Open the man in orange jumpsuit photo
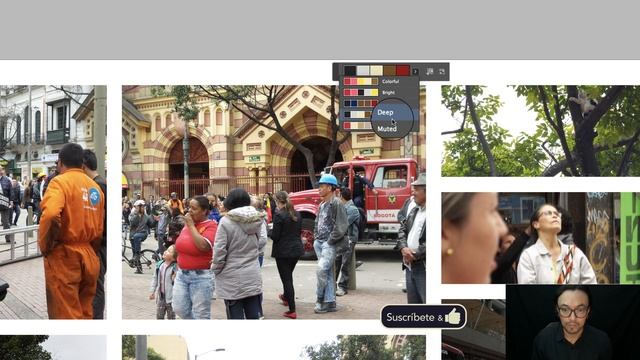Viewport: 640px width, 360px height. (x=53, y=202)
